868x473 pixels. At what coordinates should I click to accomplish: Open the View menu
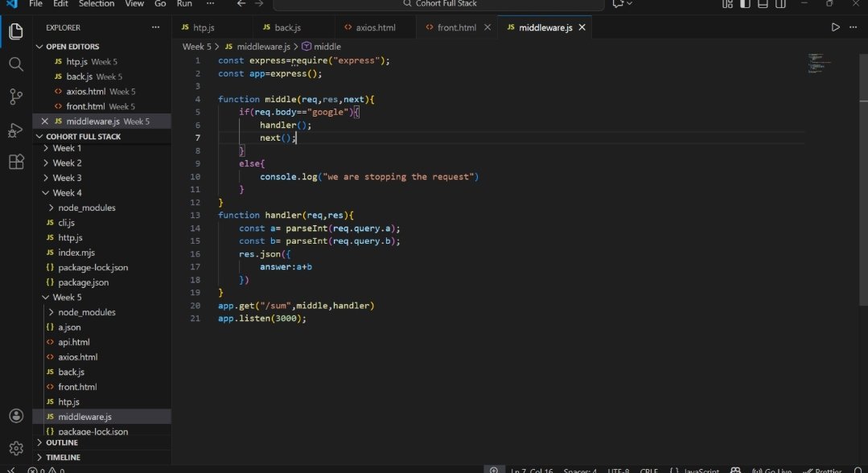[134, 4]
